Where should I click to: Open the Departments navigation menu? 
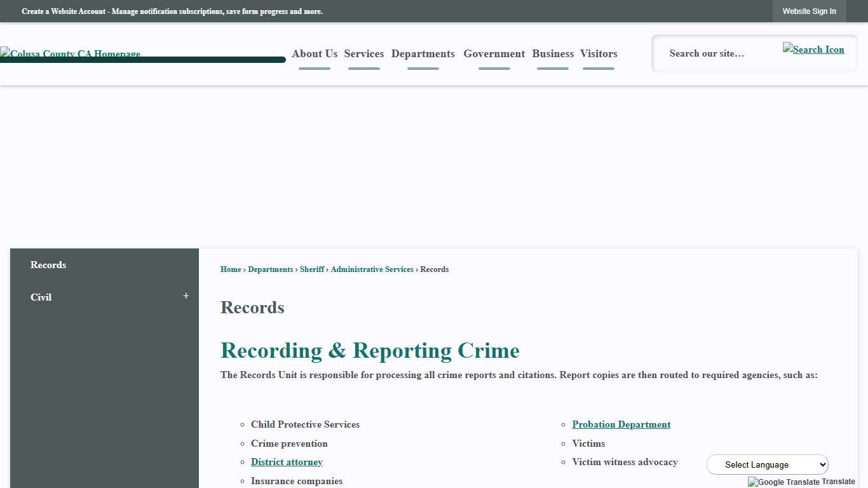pos(423,54)
